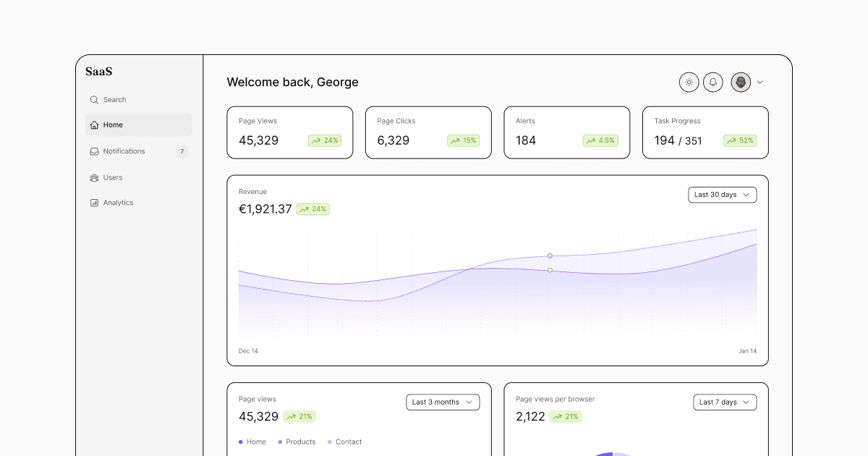Click the Home house icon in sidebar

[94, 125]
